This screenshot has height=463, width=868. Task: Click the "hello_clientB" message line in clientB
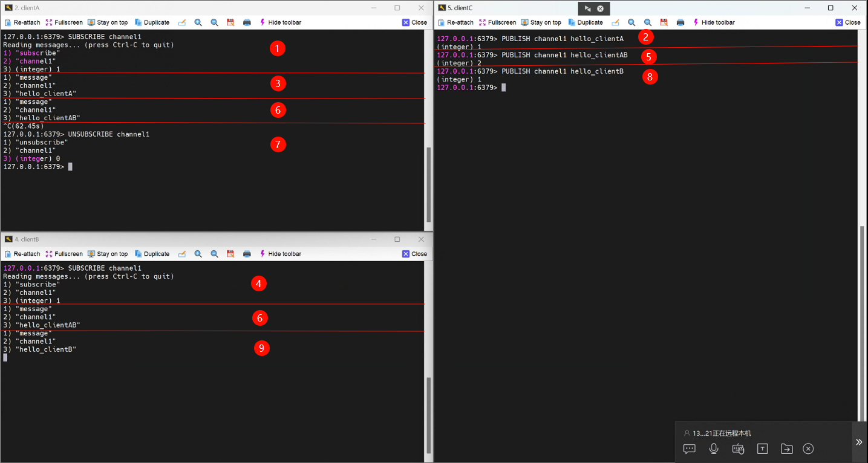pos(40,349)
